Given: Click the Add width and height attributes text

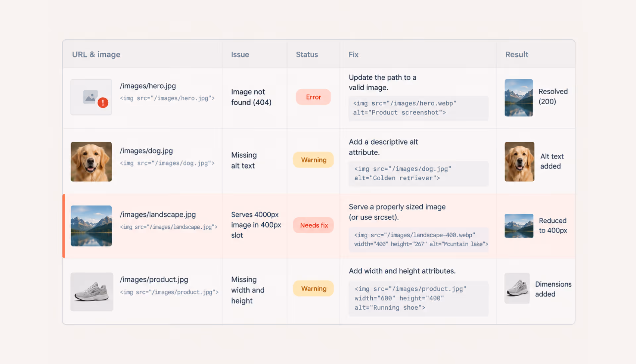Looking at the screenshot, I should [x=402, y=271].
